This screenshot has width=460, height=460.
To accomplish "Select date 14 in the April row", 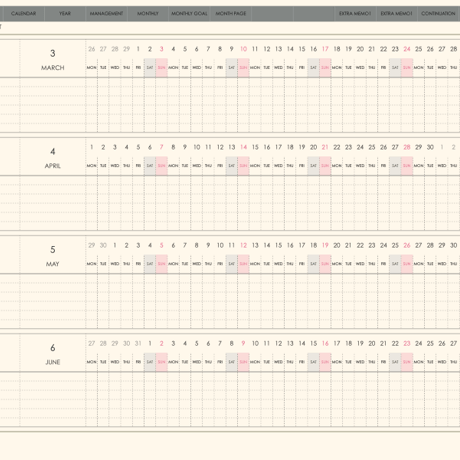I will click(x=243, y=147).
